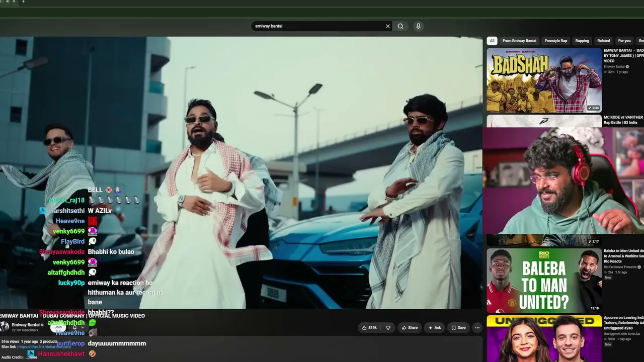Click the BADSHAH video thumbnail
Screen dimensions: 644x362
pos(544,80)
